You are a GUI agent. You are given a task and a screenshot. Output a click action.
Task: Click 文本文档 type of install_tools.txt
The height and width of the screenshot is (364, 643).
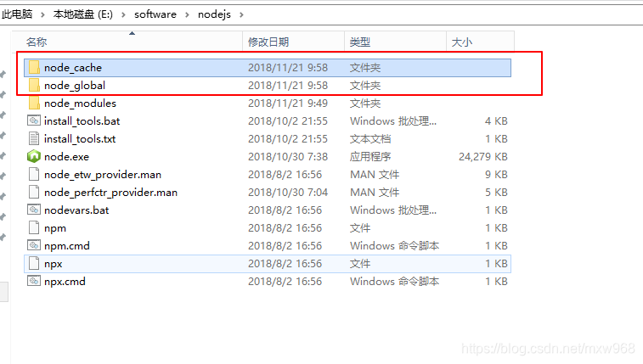pyautogui.click(x=370, y=139)
